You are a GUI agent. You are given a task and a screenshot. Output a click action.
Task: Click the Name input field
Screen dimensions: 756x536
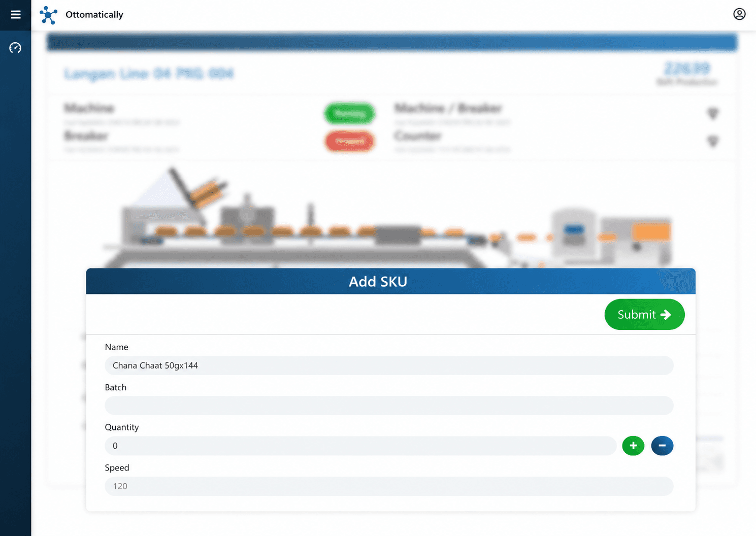point(389,365)
